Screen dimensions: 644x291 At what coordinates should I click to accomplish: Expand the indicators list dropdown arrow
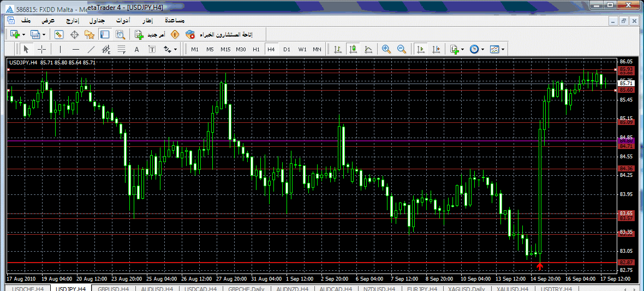click(x=463, y=49)
